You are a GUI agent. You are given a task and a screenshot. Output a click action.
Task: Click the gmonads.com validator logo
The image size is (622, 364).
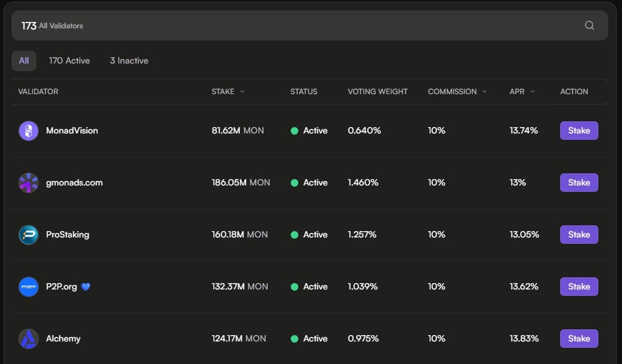click(28, 183)
